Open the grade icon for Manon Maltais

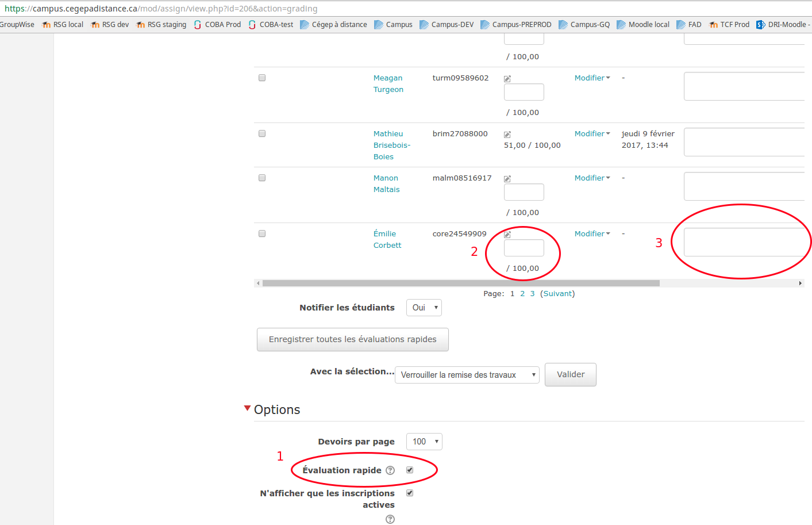[507, 179]
